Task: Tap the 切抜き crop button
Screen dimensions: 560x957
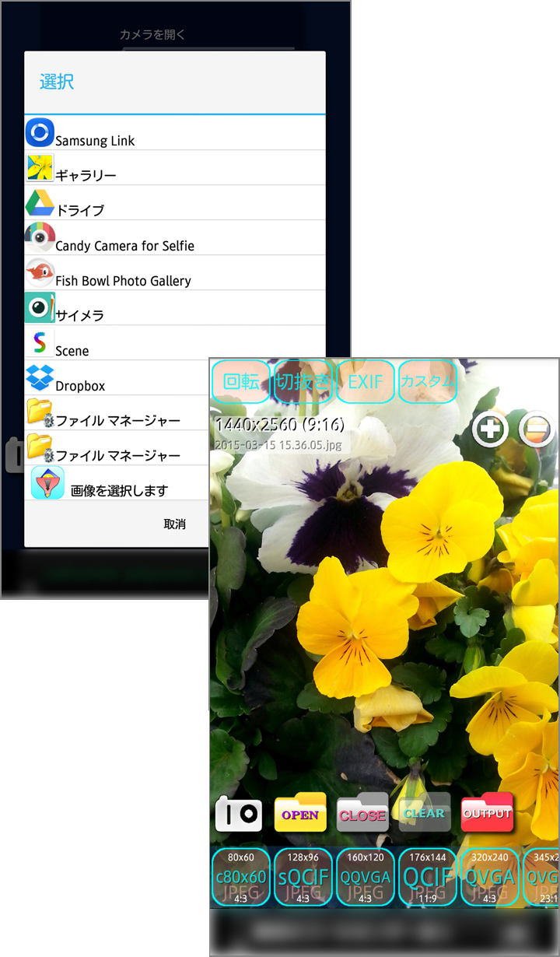Action: (303, 381)
